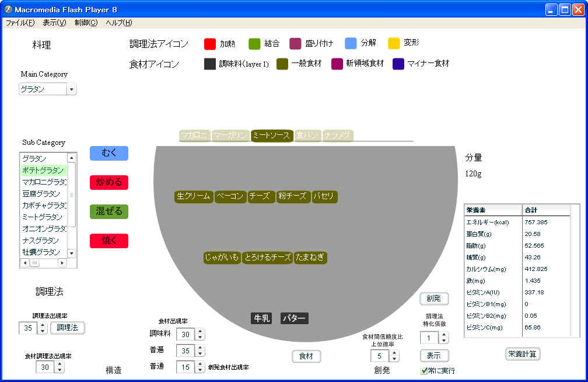Click the ミートソース tab above the bowl
The width and height of the screenshot is (588, 382).
click(x=271, y=136)
